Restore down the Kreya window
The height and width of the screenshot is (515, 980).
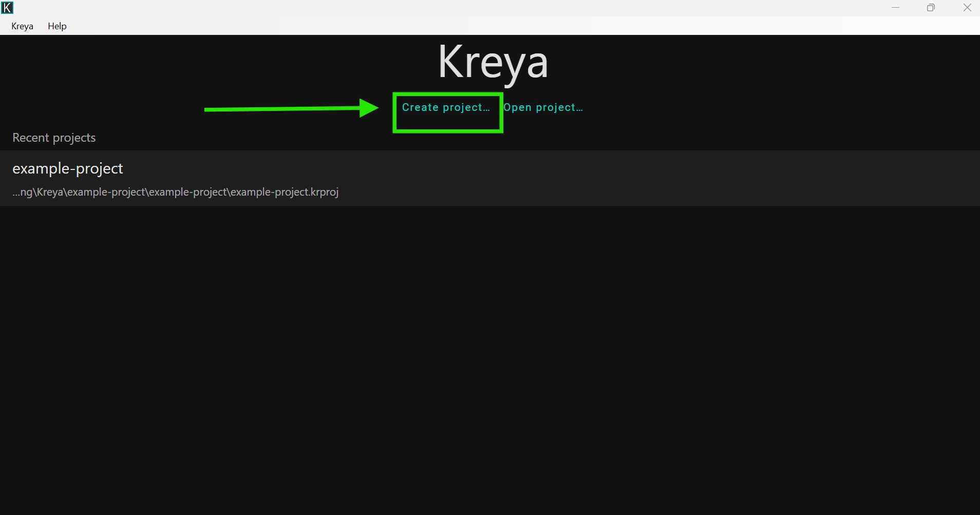(931, 8)
